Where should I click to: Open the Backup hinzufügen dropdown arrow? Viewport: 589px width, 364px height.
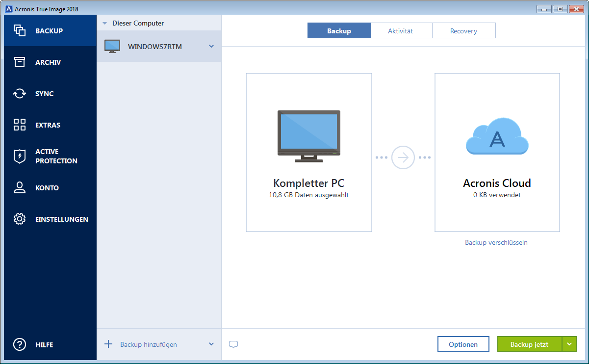(x=211, y=344)
